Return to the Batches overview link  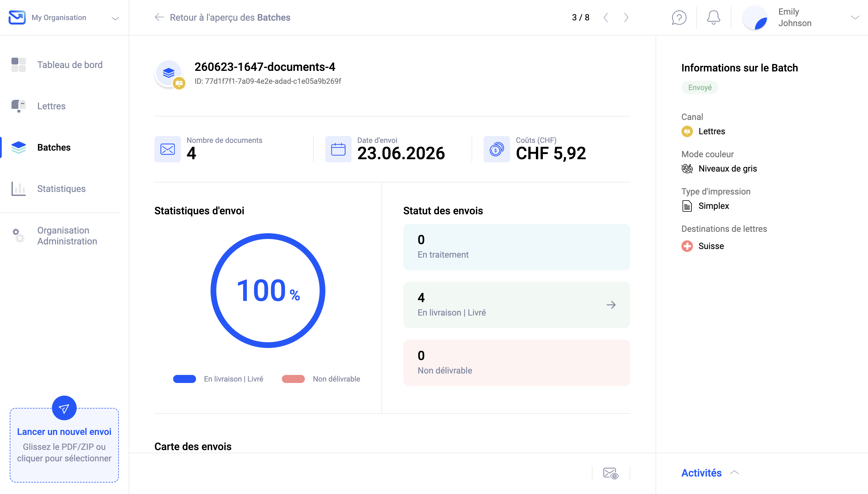pos(230,17)
